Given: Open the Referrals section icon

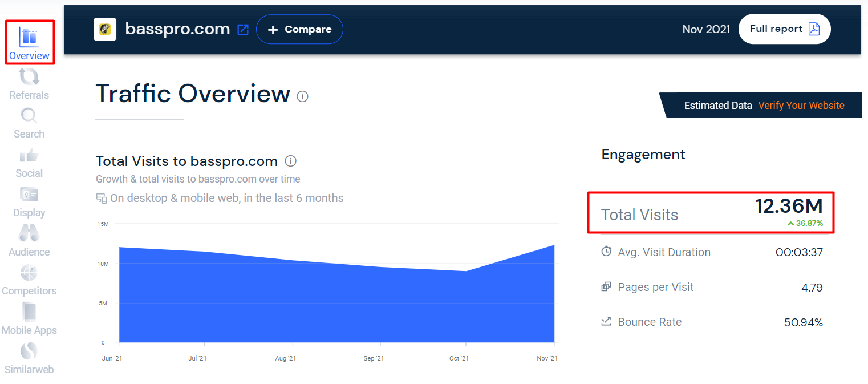Looking at the screenshot, I should coord(29,77).
